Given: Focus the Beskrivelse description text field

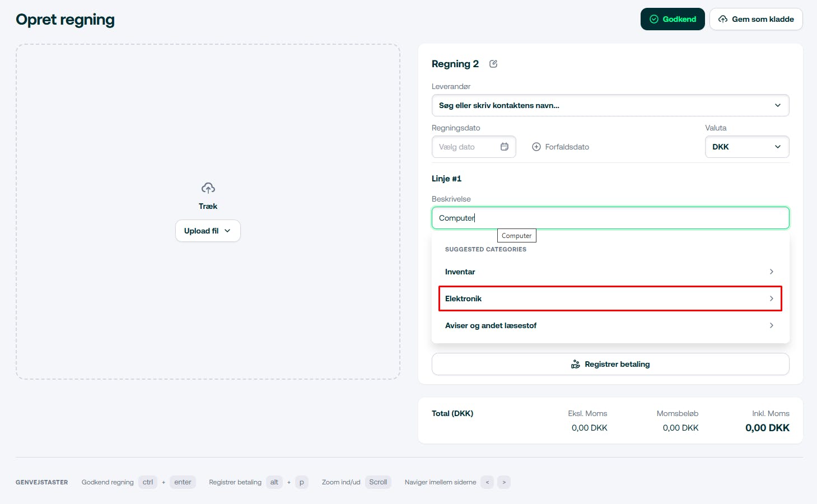Looking at the screenshot, I should pyautogui.click(x=610, y=218).
